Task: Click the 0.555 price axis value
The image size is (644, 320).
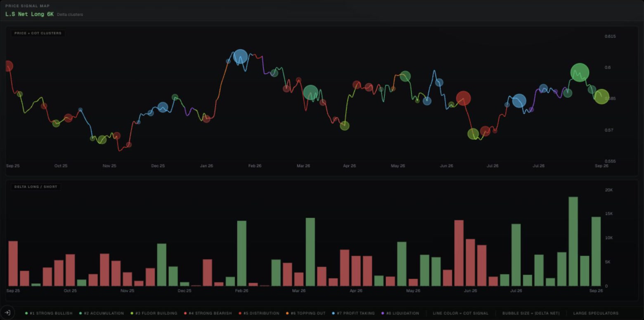Action: (x=610, y=161)
